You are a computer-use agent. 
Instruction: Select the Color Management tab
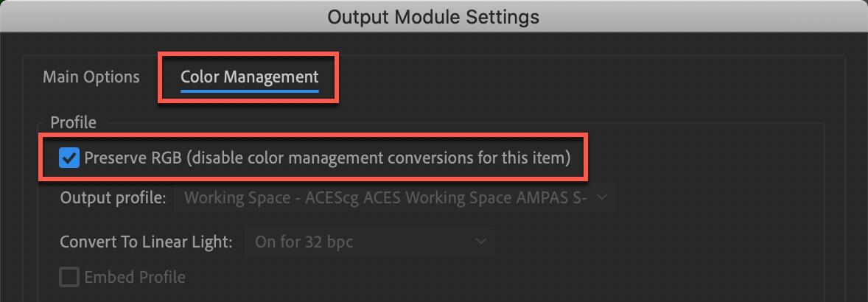click(x=249, y=77)
